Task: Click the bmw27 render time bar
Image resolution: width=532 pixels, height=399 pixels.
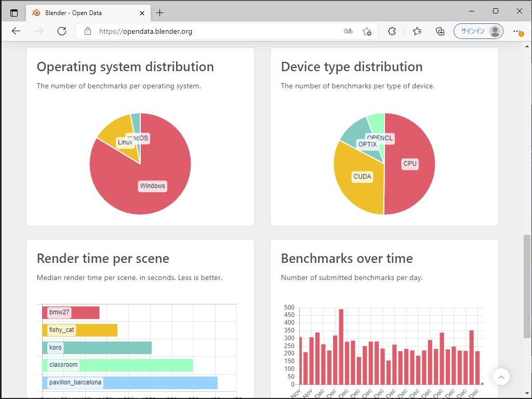Action: click(x=71, y=312)
